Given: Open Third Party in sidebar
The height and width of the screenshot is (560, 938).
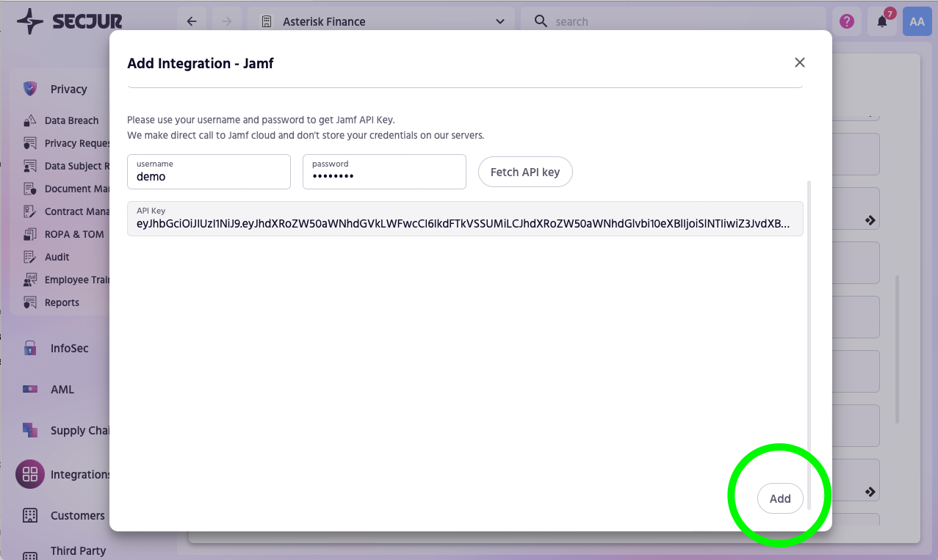Looking at the screenshot, I should tap(78, 550).
